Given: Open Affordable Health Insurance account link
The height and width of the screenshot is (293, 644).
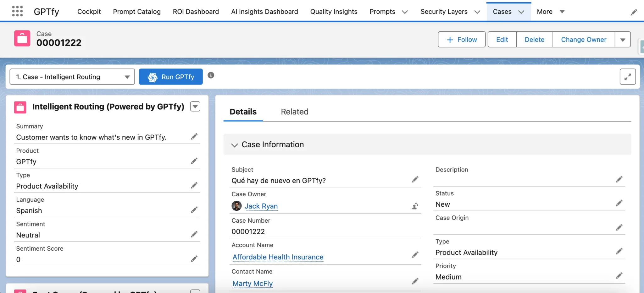Looking at the screenshot, I should (x=278, y=257).
